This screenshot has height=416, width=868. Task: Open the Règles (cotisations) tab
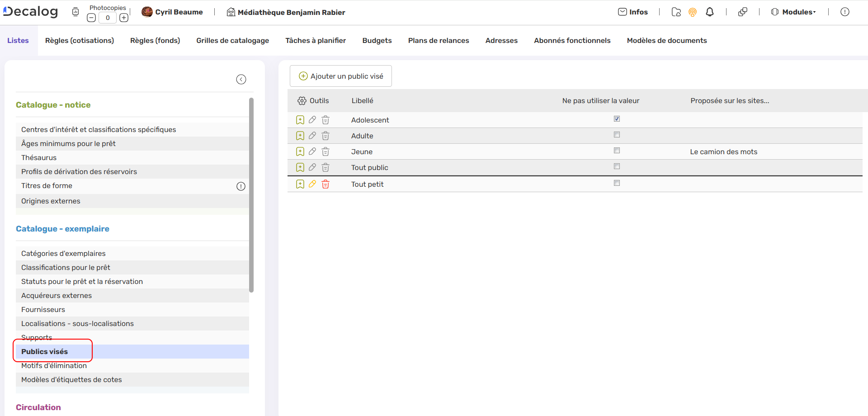79,40
